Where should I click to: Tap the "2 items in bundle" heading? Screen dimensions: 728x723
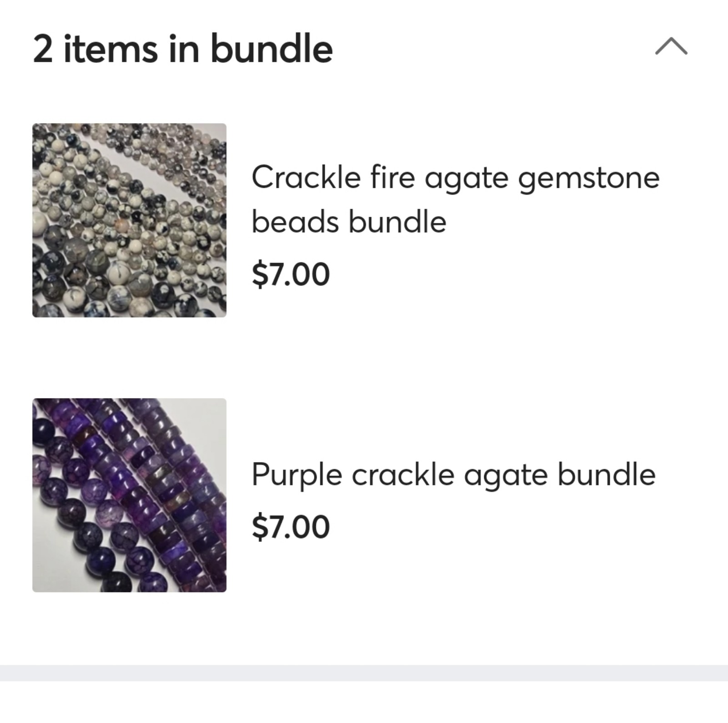pos(183,49)
